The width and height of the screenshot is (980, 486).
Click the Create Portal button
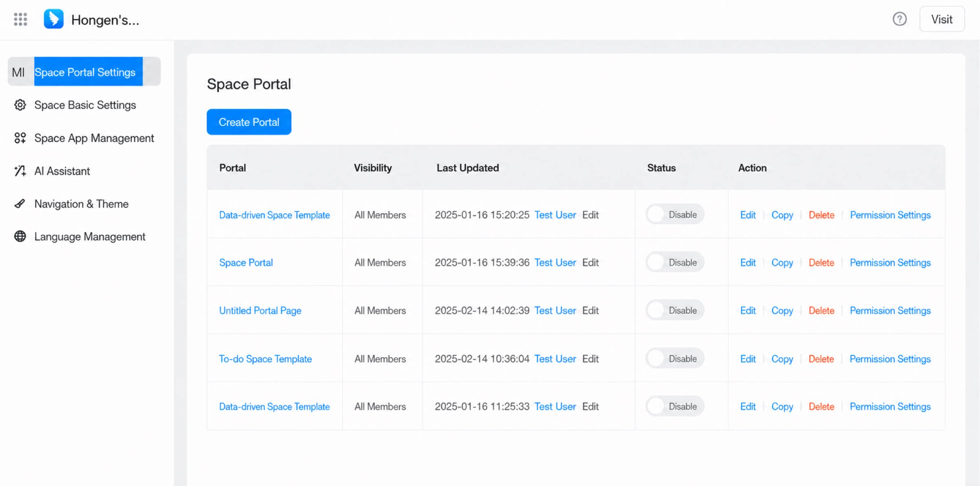(249, 122)
